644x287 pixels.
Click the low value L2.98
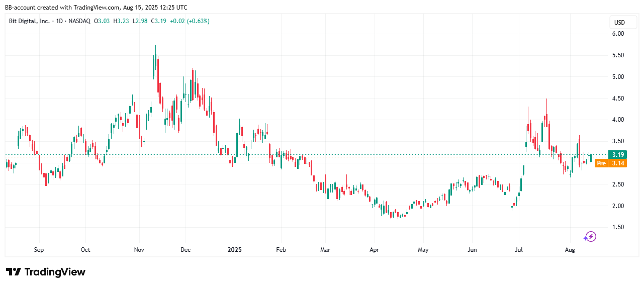pyautogui.click(x=139, y=21)
